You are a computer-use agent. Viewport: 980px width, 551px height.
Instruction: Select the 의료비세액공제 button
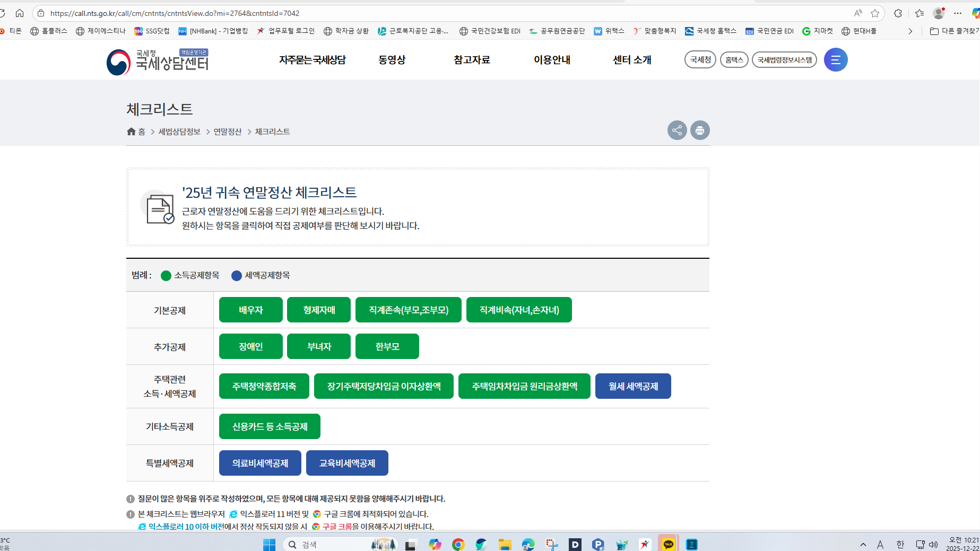pos(260,463)
